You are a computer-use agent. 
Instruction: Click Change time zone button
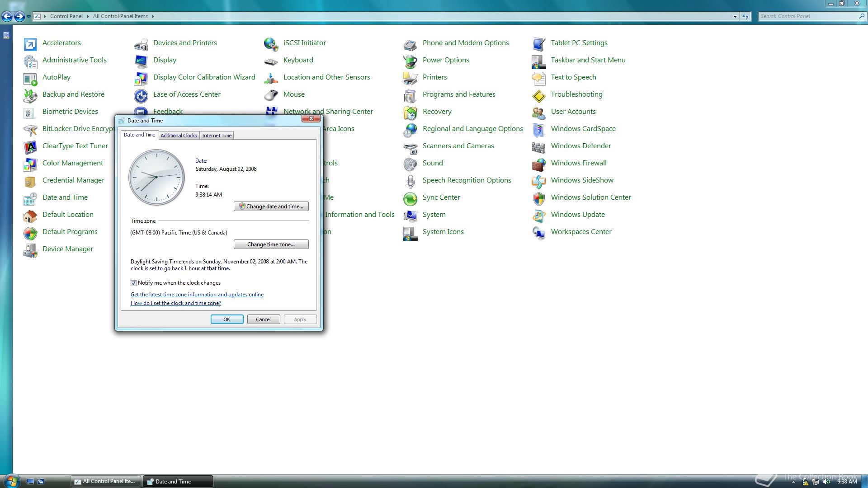click(271, 244)
